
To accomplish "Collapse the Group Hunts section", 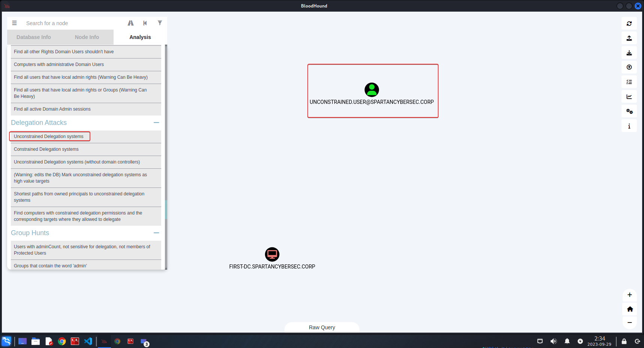I will (x=156, y=233).
